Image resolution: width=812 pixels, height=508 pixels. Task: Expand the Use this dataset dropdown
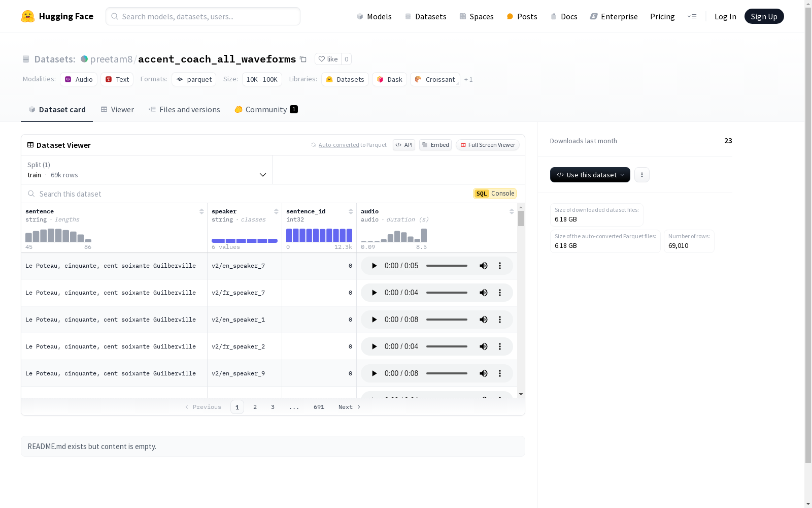click(590, 175)
